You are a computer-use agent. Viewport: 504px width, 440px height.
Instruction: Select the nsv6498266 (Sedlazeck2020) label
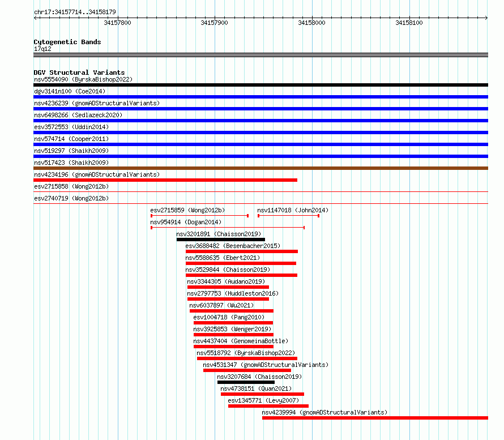[x=78, y=115]
